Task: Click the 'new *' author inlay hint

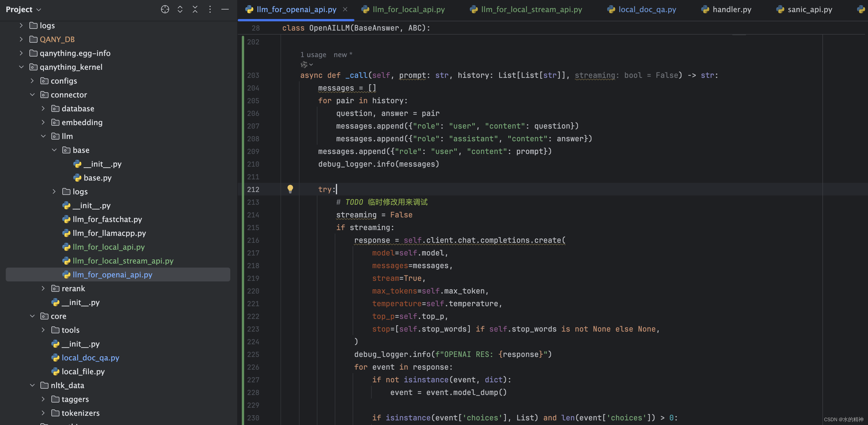Action: [x=343, y=54]
